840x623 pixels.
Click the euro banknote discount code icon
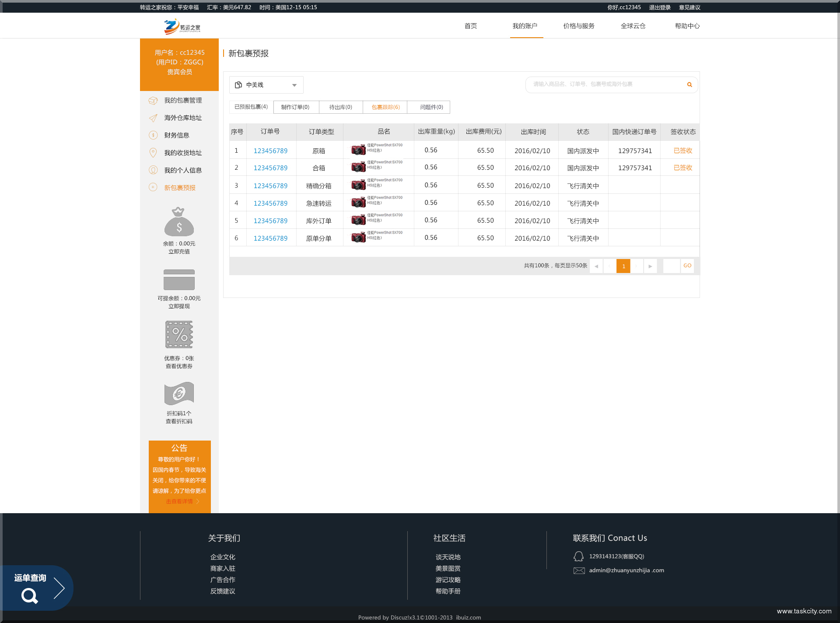[x=179, y=393]
